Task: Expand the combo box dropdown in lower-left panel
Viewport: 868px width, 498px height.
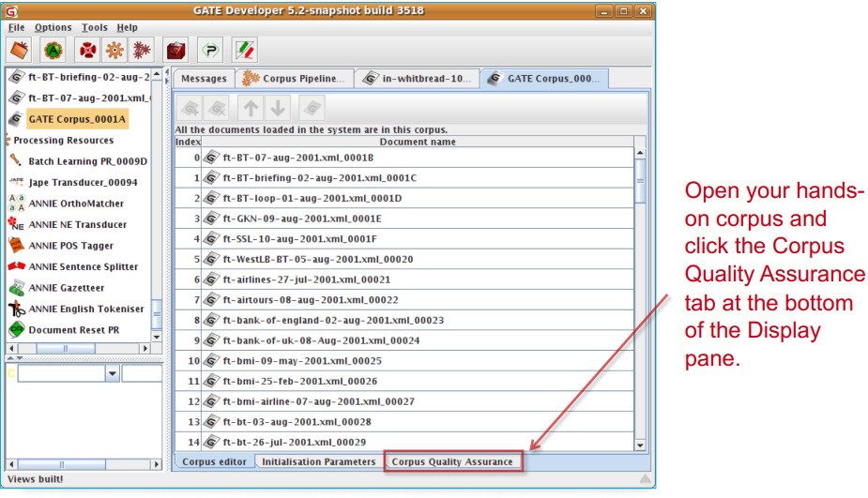Action: [112, 373]
